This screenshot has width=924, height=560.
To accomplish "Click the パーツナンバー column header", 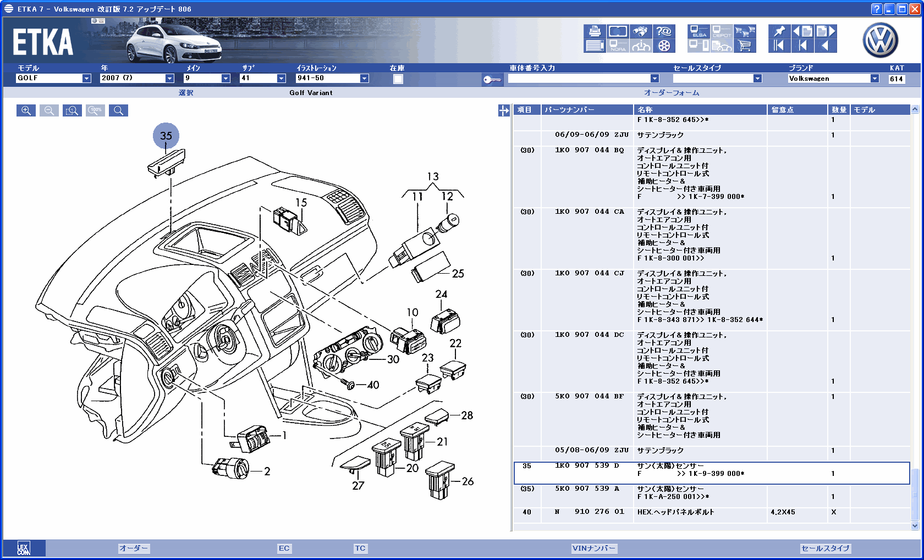I will point(587,110).
